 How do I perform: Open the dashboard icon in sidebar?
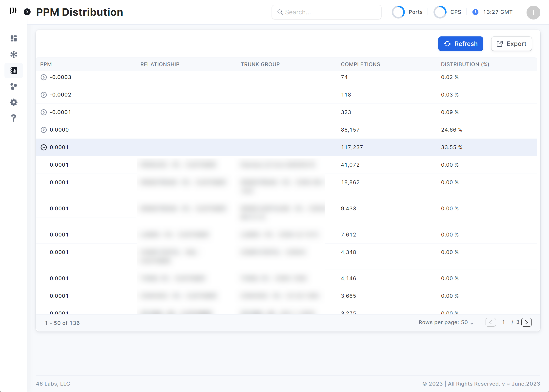click(14, 39)
